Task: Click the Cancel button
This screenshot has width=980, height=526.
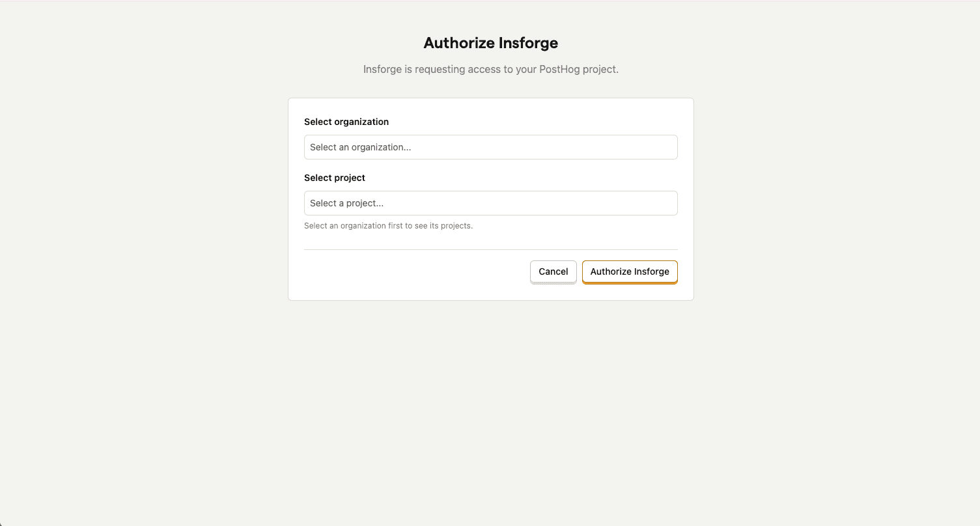Action: click(x=553, y=271)
